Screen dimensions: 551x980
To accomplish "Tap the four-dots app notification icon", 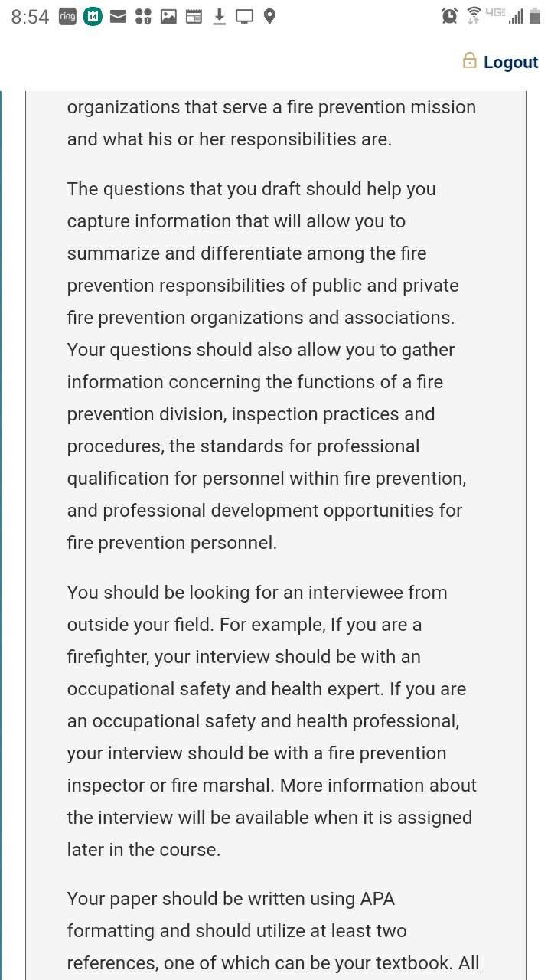I will click(143, 16).
